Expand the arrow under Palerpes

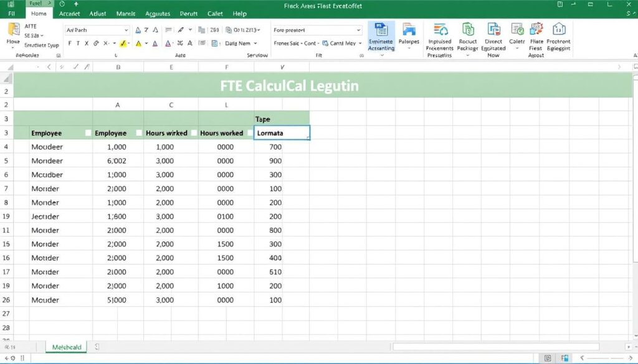[x=409, y=49]
